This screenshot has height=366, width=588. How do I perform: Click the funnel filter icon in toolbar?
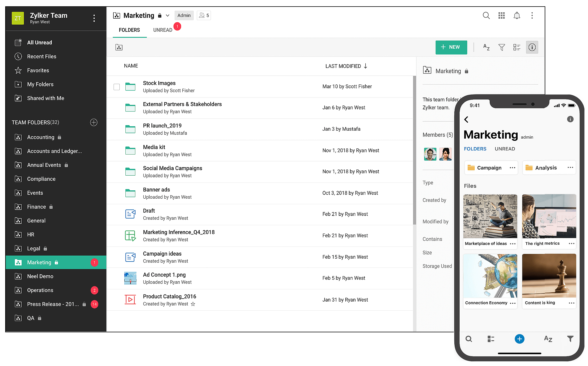pos(502,47)
